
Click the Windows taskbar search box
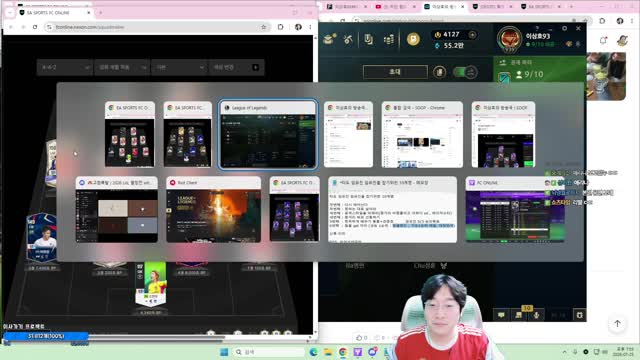tap(269, 352)
